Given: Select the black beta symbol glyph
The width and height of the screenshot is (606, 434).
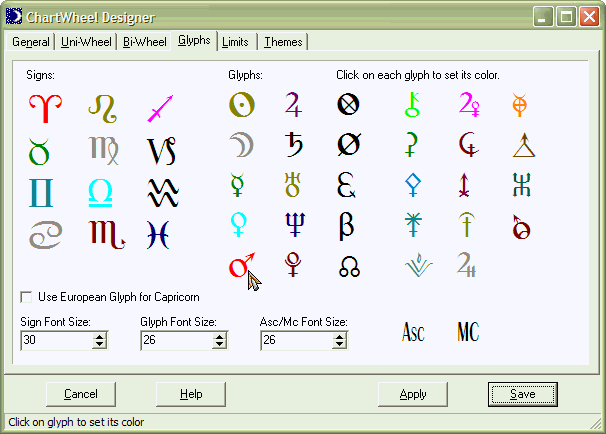Looking at the screenshot, I should (x=346, y=226).
